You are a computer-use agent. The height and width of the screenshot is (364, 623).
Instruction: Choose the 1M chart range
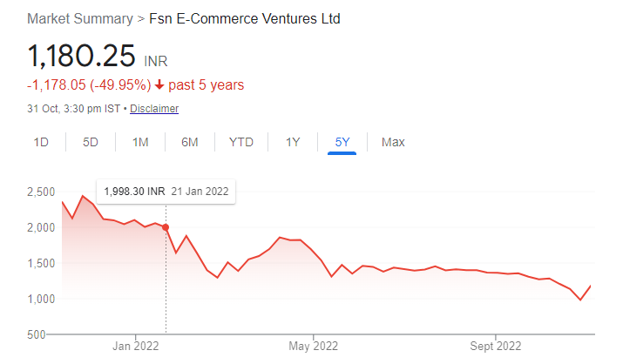coord(140,142)
